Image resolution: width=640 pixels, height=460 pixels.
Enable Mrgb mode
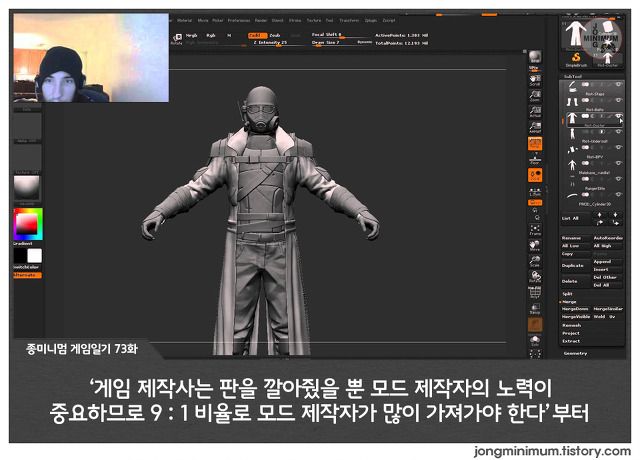click(191, 36)
